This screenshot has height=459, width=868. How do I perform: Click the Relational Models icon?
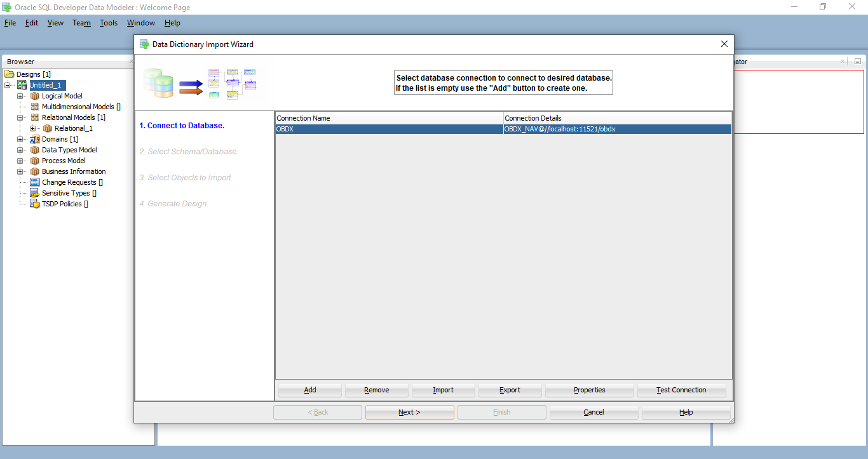[35, 117]
